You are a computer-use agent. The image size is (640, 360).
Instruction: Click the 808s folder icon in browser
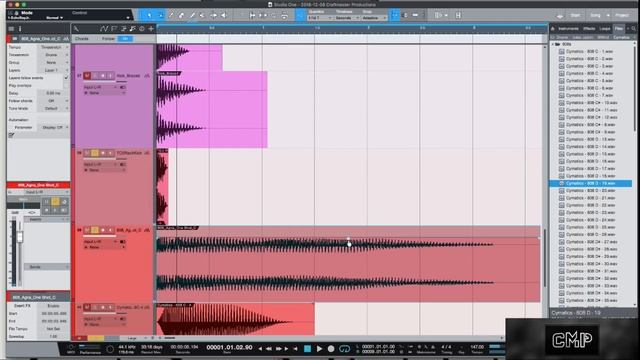[558, 44]
